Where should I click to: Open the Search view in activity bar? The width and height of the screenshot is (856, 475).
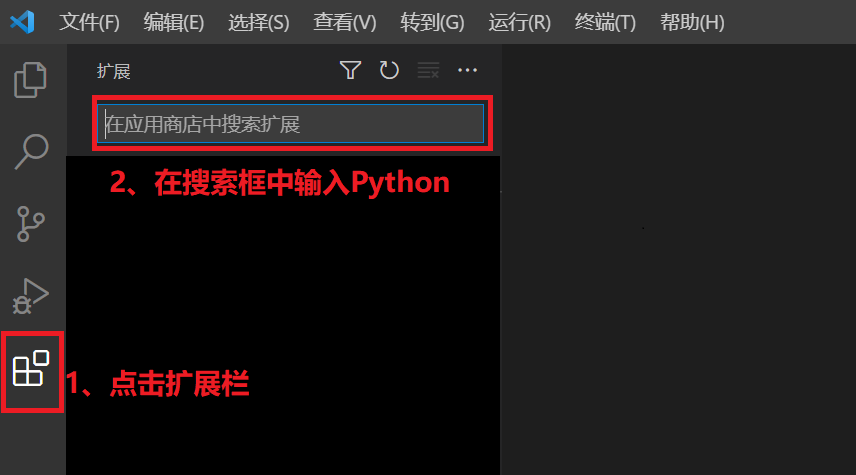(31, 151)
